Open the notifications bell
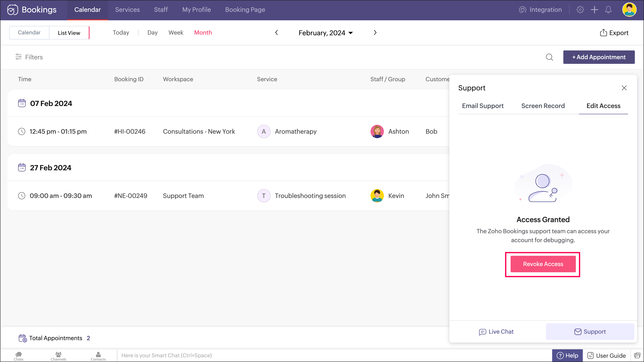Image resolution: width=644 pixels, height=362 pixels. click(608, 10)
